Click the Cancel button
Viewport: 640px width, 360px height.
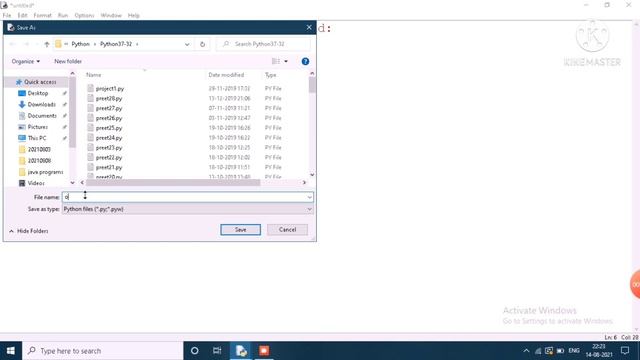click(x=287, y=230)
